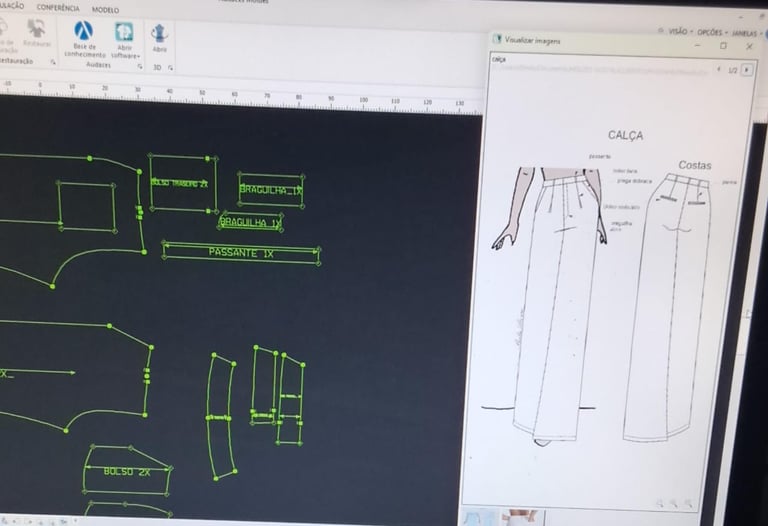Select the PASSANTE 1X pattern piece
Viewport: 768px width, 526px height.
click(241, 253)
